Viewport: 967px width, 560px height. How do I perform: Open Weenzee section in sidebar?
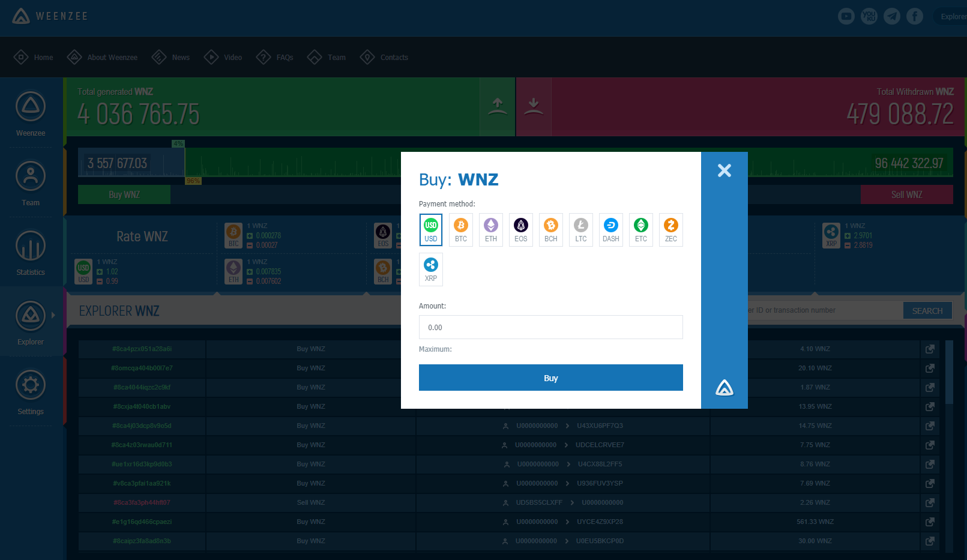click(31, 113)
